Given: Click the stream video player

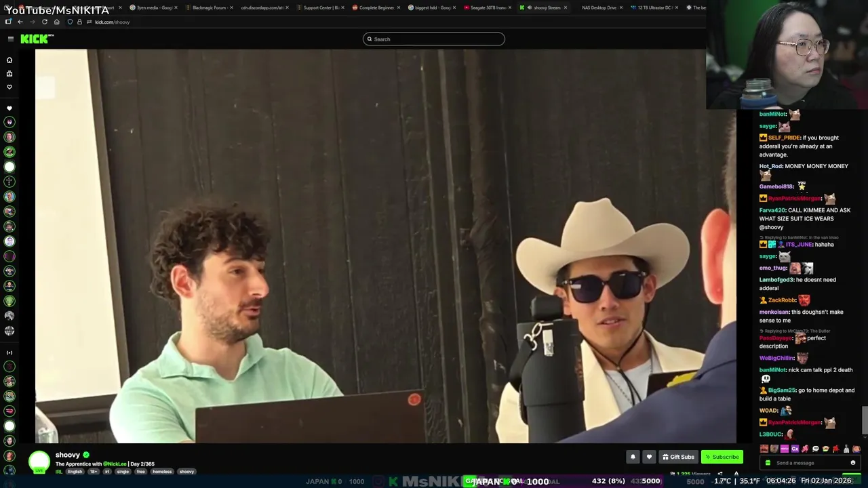Looking at the screenshot, I should (x=385, y=246).
